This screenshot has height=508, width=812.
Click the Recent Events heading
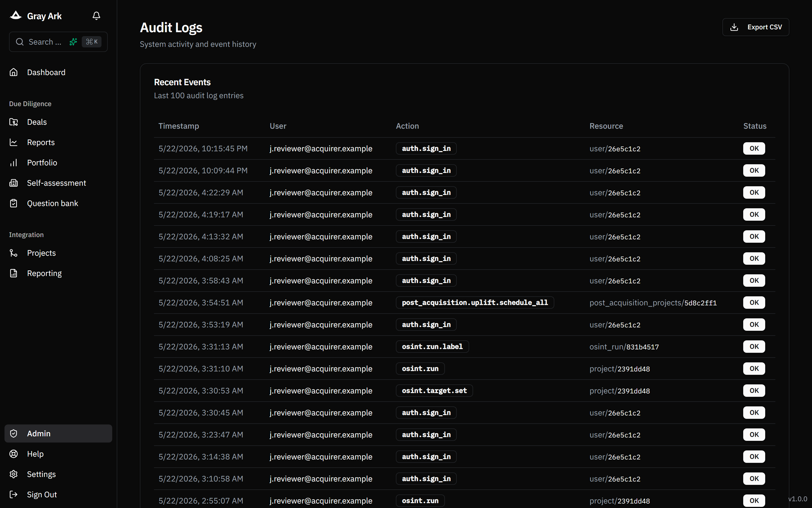click(x=182, y=82)
